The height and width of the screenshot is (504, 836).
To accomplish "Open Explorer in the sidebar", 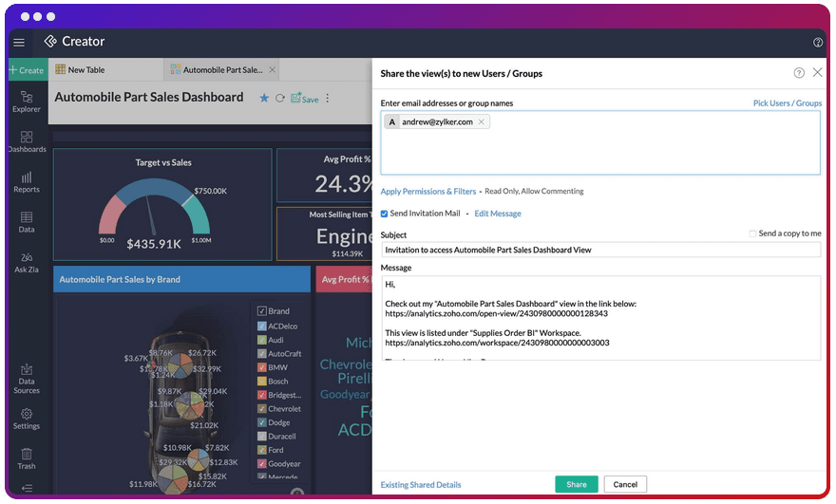I will [27, 102].
